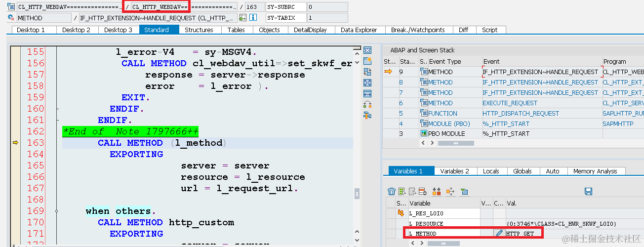Open the Diff tab
644x247 pixels.
coord(463,30)
